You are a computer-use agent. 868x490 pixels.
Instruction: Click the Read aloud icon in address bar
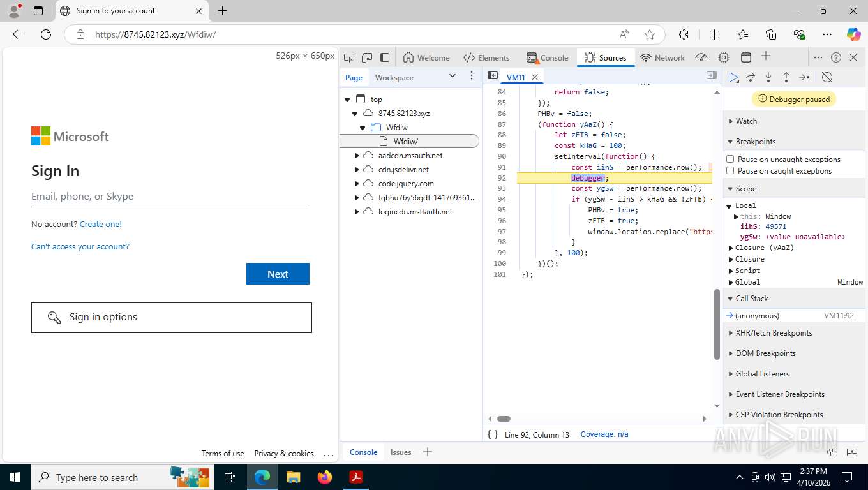point(624,34)
